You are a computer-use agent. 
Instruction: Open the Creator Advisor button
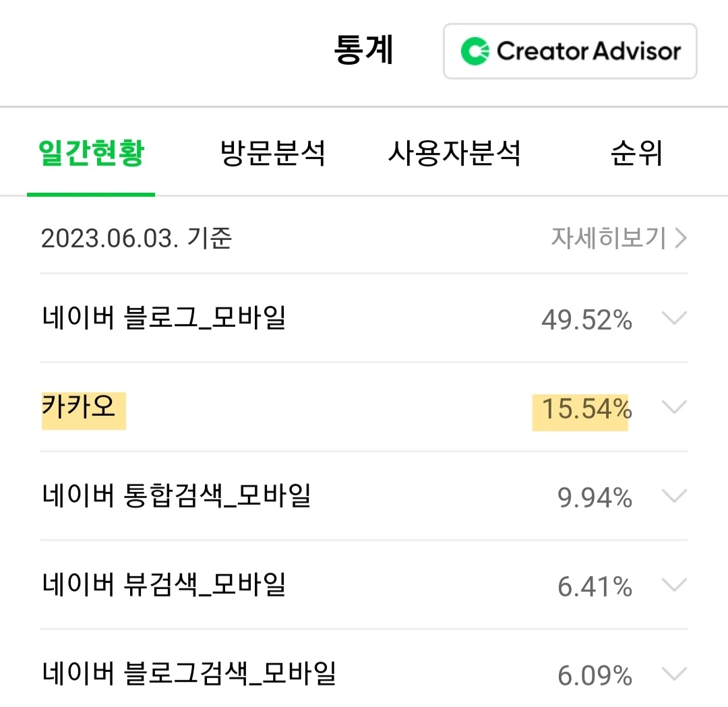pos(570,51)
